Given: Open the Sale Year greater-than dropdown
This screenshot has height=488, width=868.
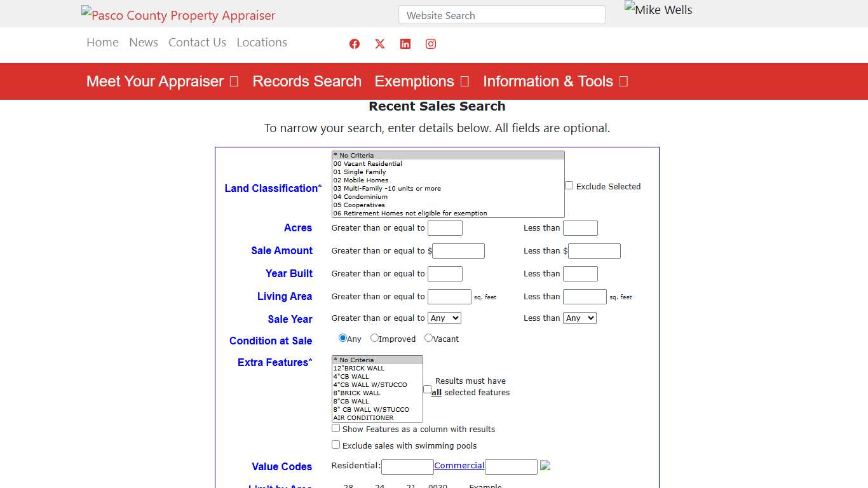Looking at the screenshot, I should pos(444,318).
